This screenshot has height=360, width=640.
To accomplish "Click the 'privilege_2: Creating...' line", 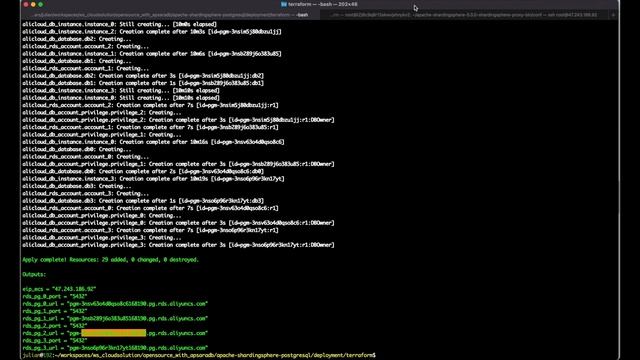I will pos(102,112).
